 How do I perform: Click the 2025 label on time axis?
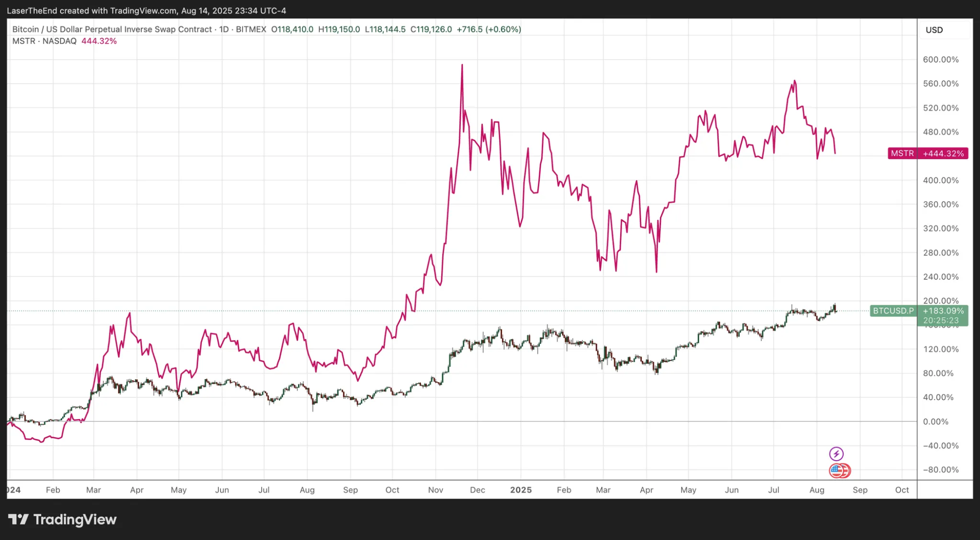[x=521, y=490]
